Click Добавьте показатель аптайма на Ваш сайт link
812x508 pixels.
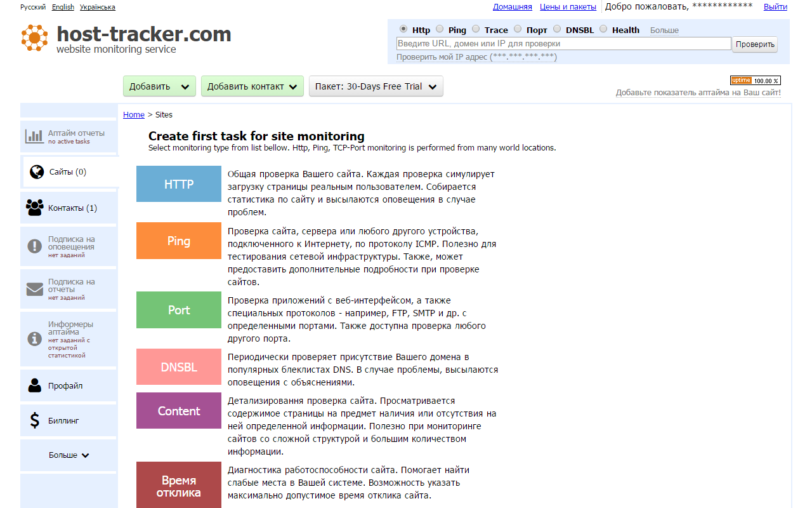(698, 93)
